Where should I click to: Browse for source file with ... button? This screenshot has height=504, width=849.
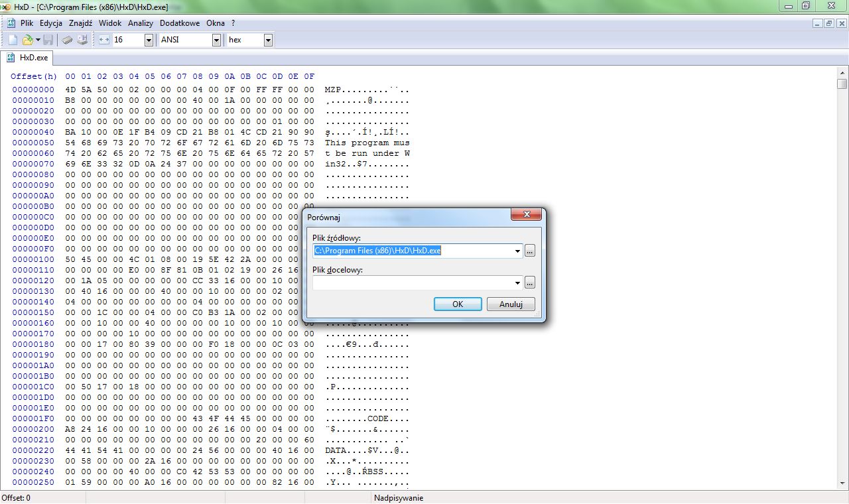pos(529,251)
